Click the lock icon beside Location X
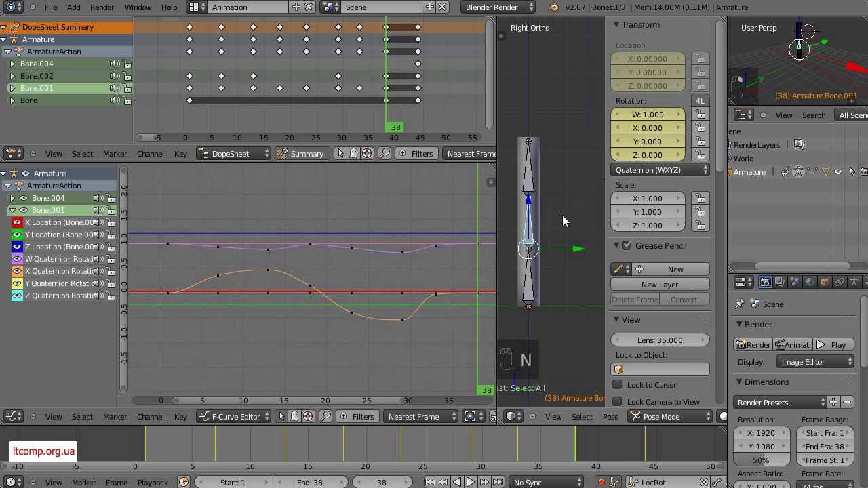The width and height of the screenshot is (868, 488). coord(700,59)
